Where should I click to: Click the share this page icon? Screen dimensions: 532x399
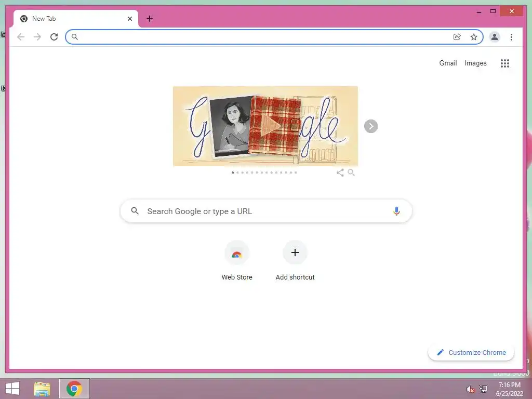457,37
